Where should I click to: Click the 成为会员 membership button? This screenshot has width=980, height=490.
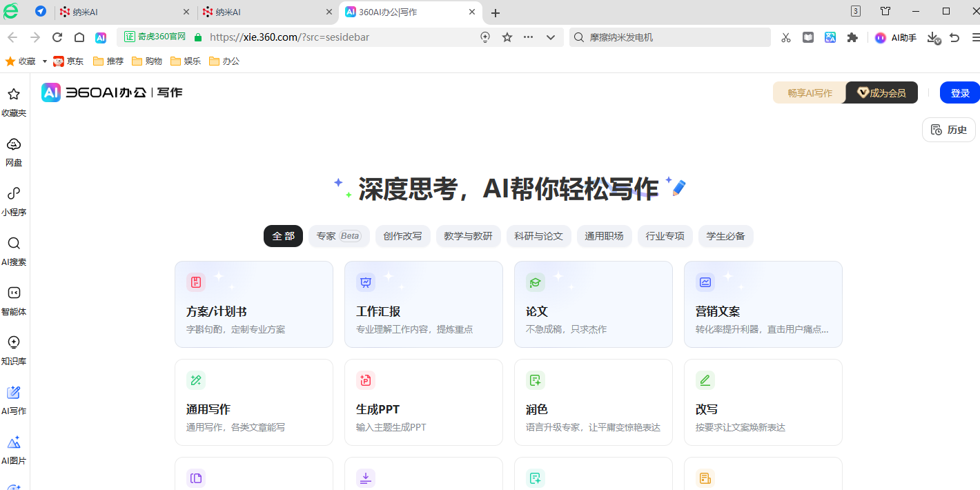click(881, 93)
